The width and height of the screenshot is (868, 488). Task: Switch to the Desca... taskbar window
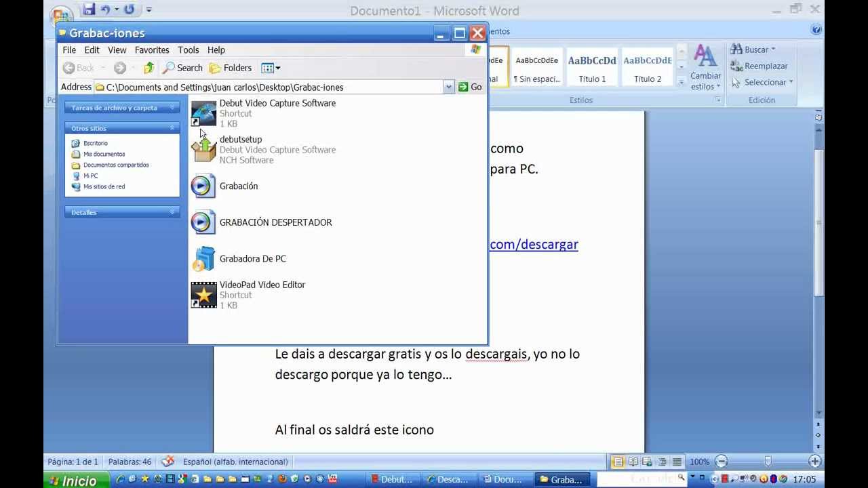pyautogui.click(x=449, y=480)
